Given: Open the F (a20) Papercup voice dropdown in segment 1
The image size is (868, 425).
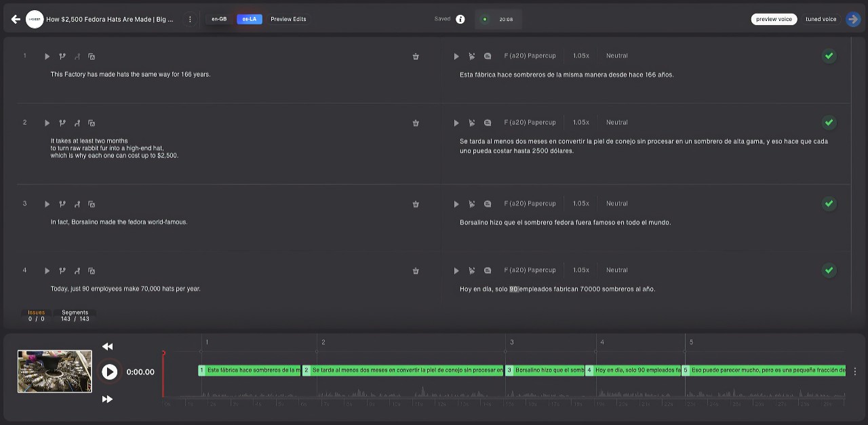Looking at the screenshot, I should 530,56.
